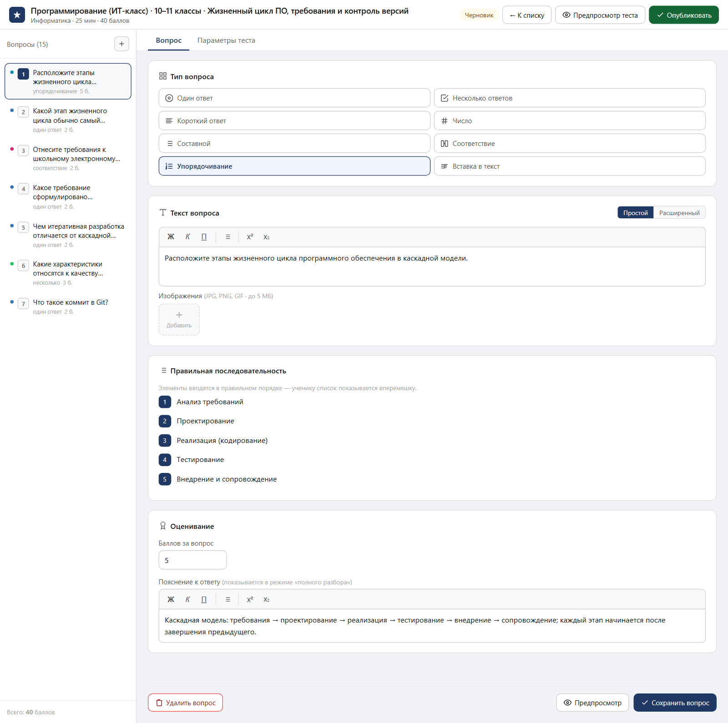Switch editor to 'Простой' mode
The width and height of the screenshot is (728, 723).
[x=636, y=213]
